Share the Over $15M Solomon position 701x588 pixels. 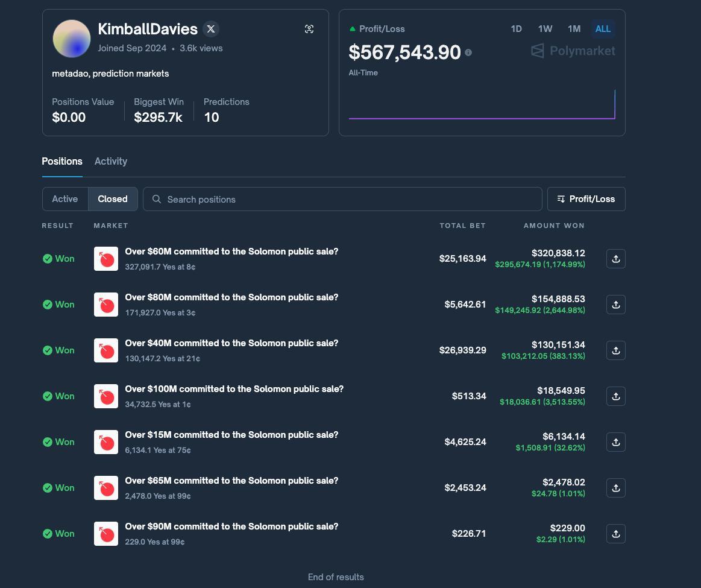615,442
